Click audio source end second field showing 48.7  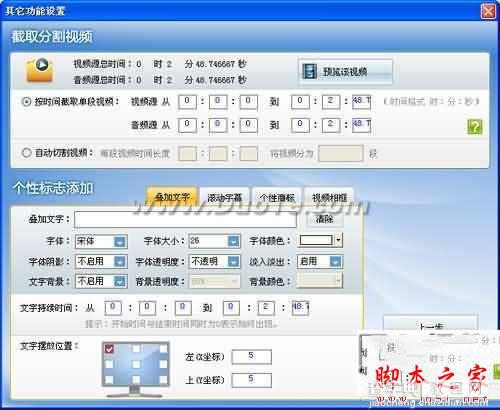click(361, 125)
